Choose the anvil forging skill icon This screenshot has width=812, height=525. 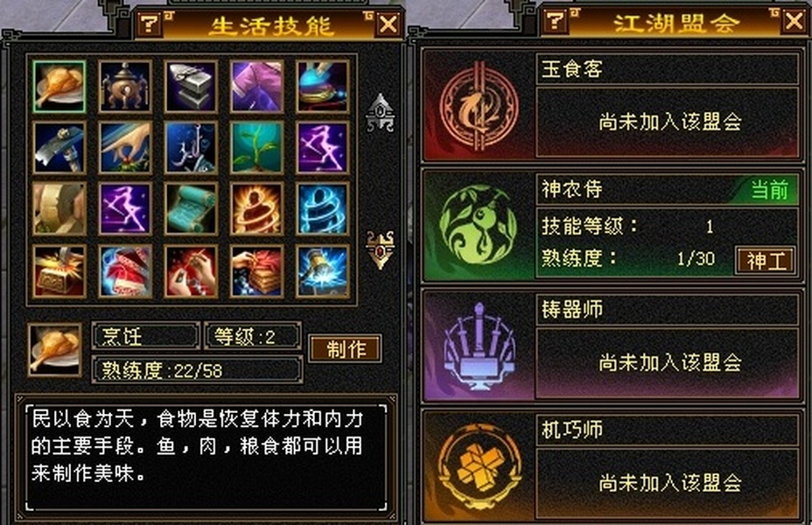tap(191, 87)
